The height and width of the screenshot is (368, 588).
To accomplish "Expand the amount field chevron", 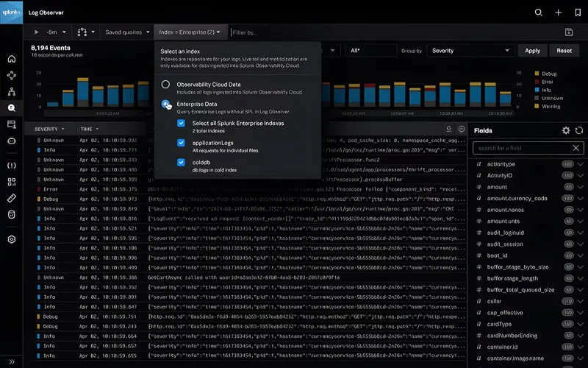I will point(580,187).
